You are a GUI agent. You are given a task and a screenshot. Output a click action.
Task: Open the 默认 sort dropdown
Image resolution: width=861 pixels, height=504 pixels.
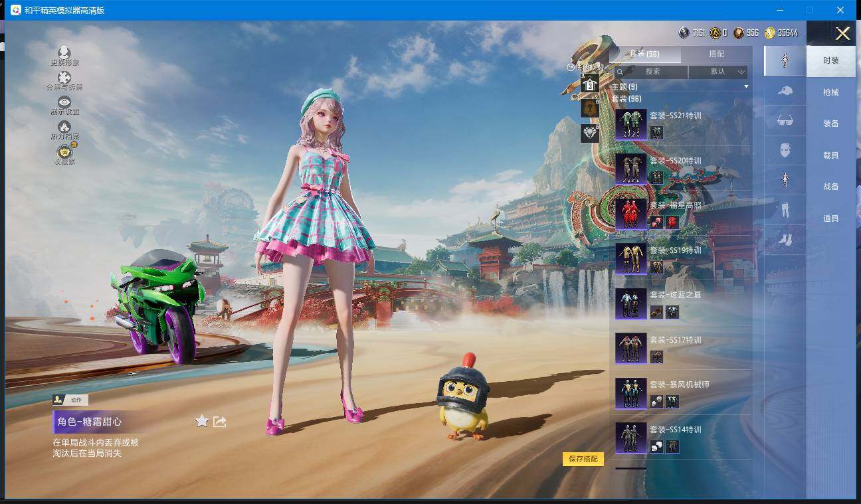(x=718, y=71)
